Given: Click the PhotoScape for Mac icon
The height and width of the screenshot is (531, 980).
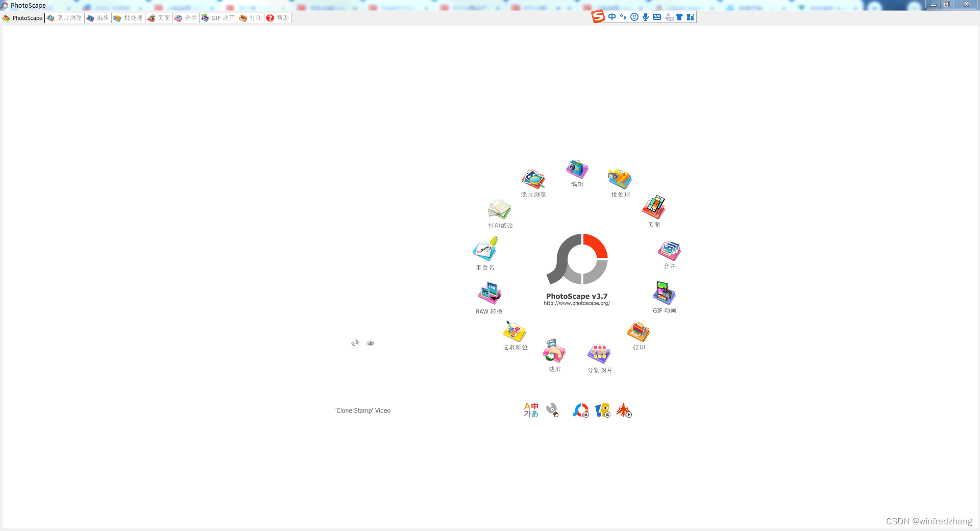Looking at the screenshot, I should coord(581,410).
